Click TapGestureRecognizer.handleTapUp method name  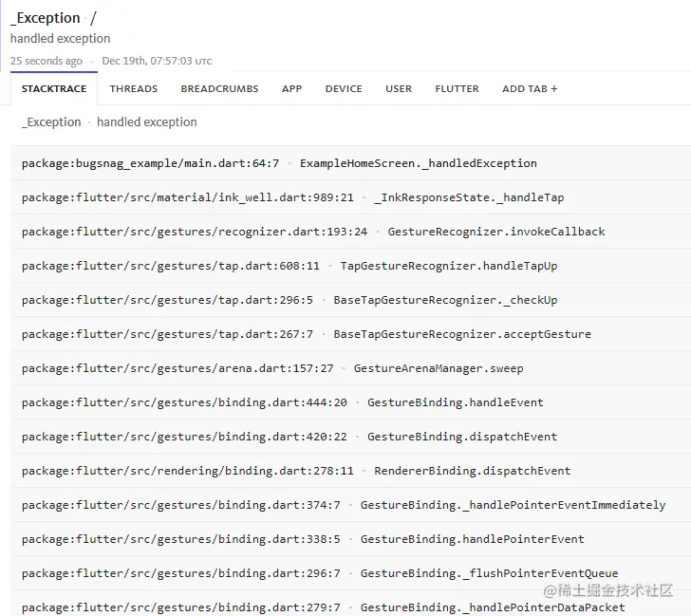[449, 266]
